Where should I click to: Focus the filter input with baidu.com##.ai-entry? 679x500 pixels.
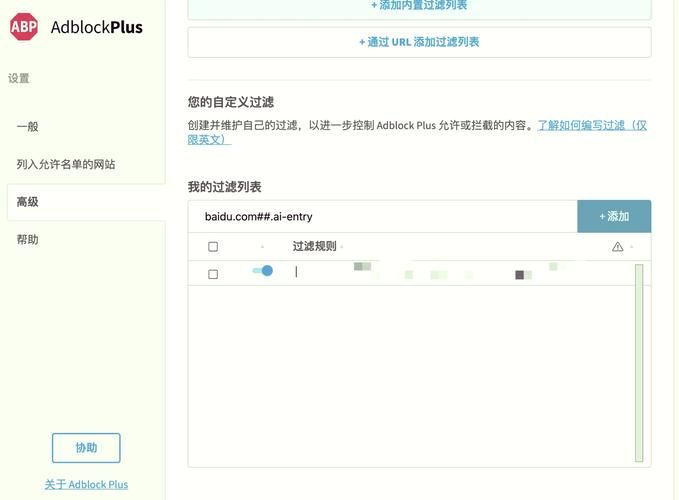coord(383,216)
